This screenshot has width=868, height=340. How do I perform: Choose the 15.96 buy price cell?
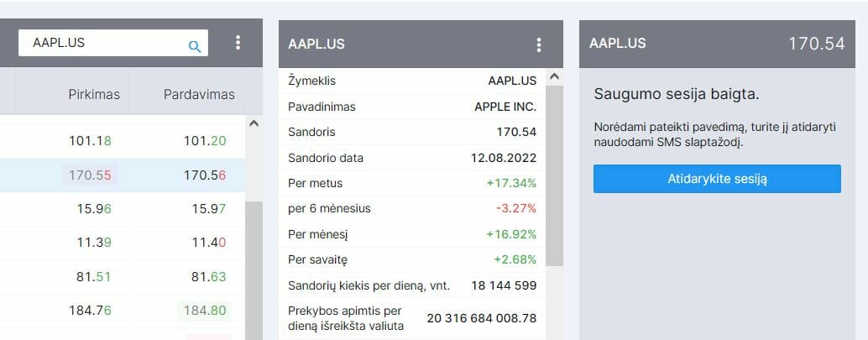pyautogui.click(x=90, y=209)
